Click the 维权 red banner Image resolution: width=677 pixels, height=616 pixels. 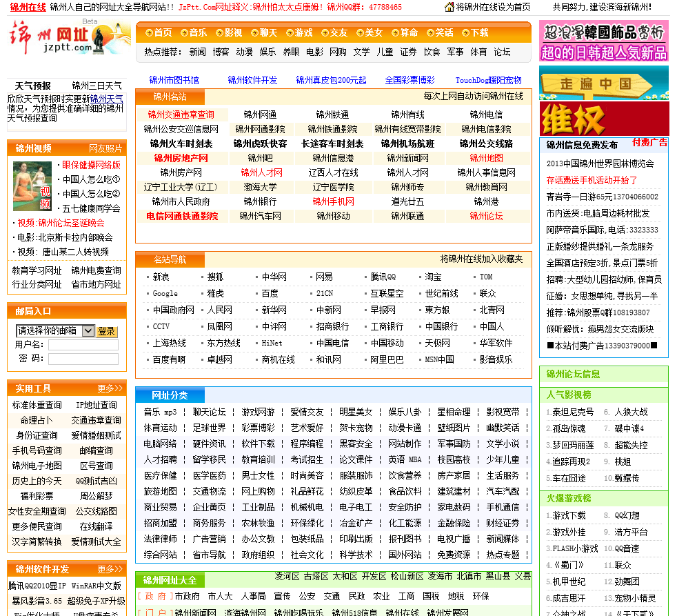[604, 119]
